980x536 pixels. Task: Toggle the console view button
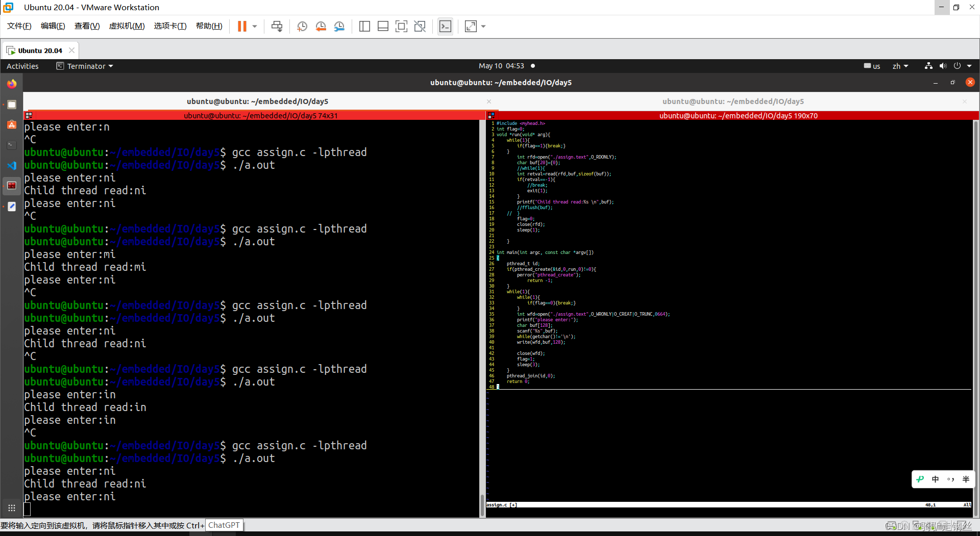[445, 26]
